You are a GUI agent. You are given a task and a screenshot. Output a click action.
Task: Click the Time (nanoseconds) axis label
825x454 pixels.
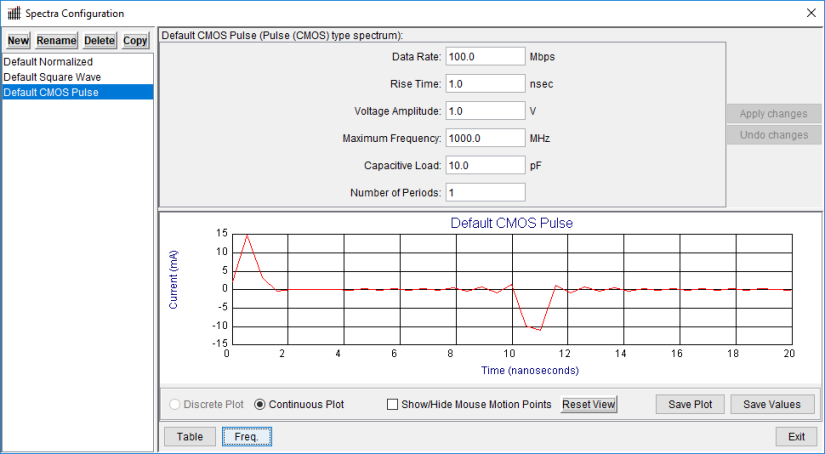coord(530,370)
